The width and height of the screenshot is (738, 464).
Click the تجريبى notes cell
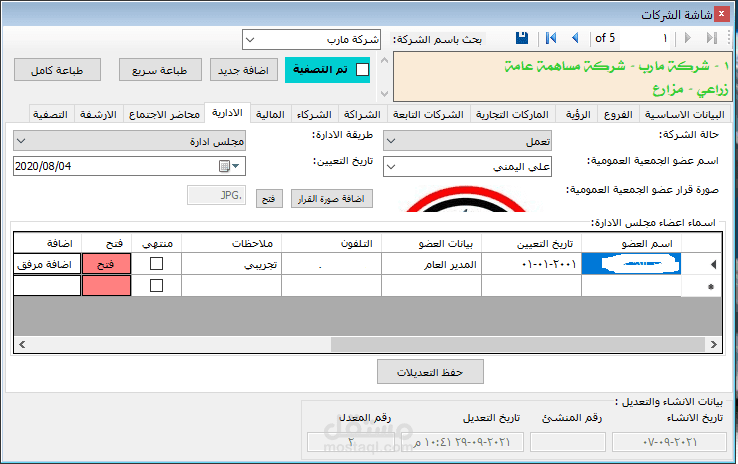pyautogui.click(x=232, y=264)
